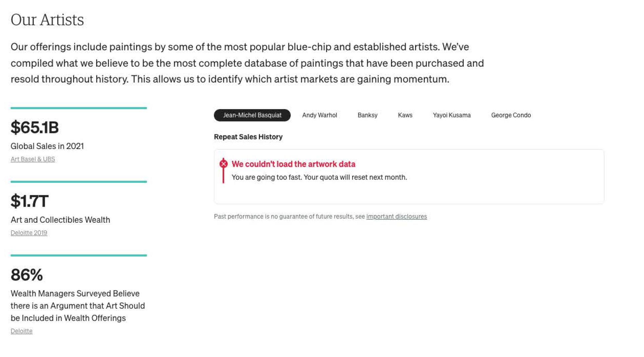Open the Banksy artist tab
Viewport: 644px width, 357px height.
coord(367,115)
